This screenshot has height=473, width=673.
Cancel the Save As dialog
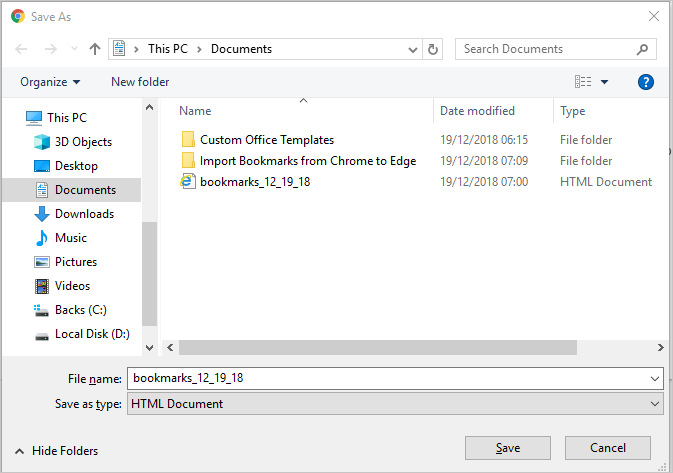(607, 448)
